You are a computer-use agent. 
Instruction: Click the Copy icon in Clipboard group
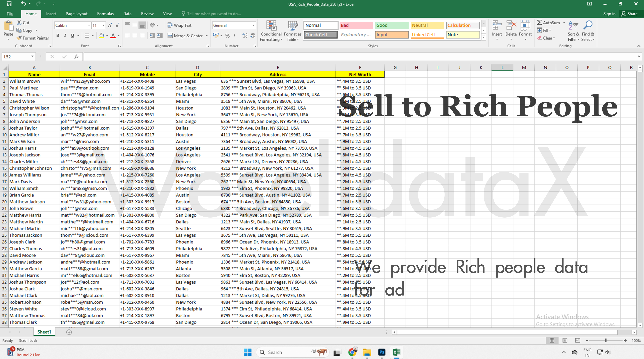coord(19,30)
